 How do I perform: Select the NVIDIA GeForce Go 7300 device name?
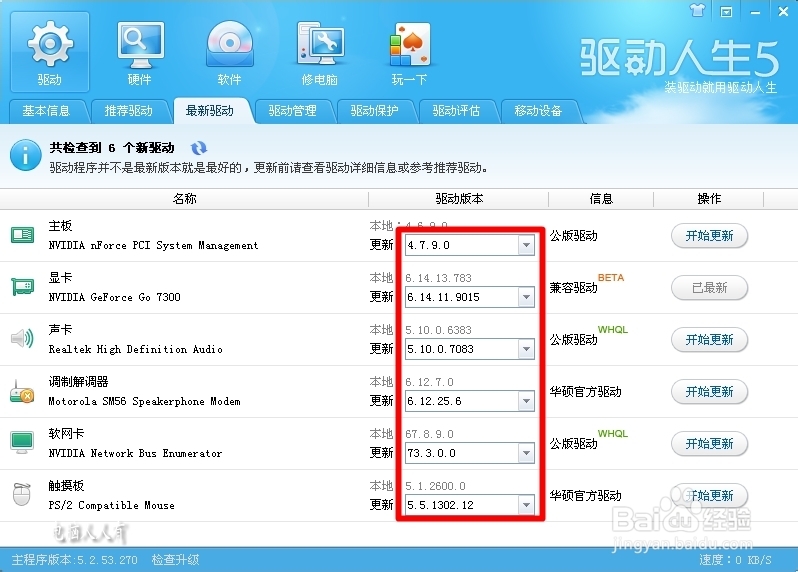[x=115, y=297]
